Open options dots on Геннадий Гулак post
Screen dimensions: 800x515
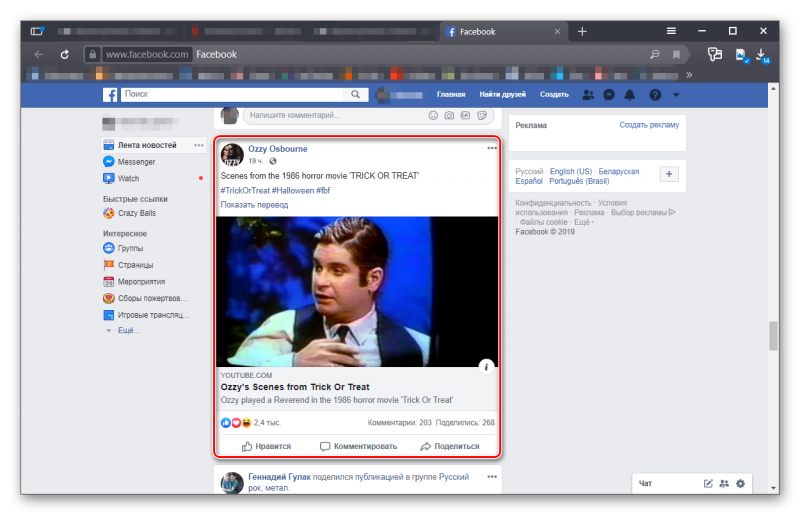(492, 477)
